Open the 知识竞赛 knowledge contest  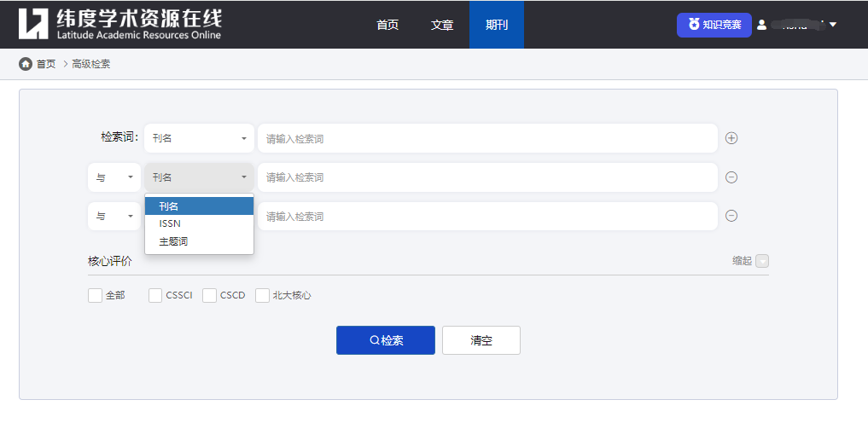pyautogui.click(x=714, y=25)
